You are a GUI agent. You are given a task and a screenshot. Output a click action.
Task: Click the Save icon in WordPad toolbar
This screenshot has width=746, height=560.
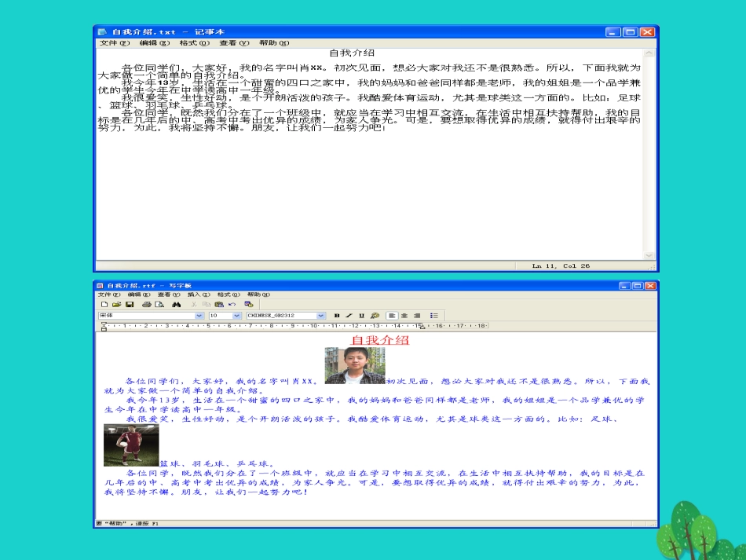(130, 305)
